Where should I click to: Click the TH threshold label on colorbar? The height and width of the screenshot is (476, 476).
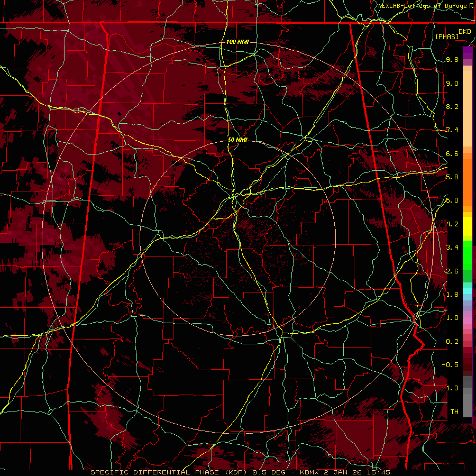click(x=454, y=411)
